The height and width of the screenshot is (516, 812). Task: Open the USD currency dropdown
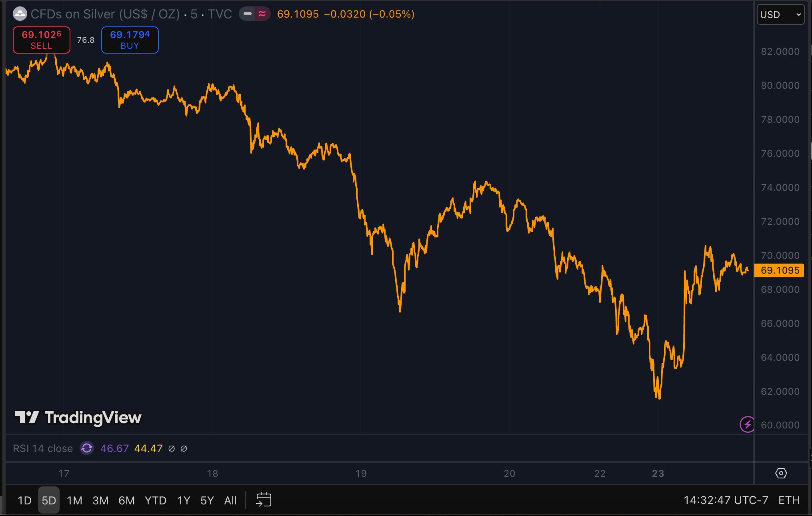click(780, 14)
